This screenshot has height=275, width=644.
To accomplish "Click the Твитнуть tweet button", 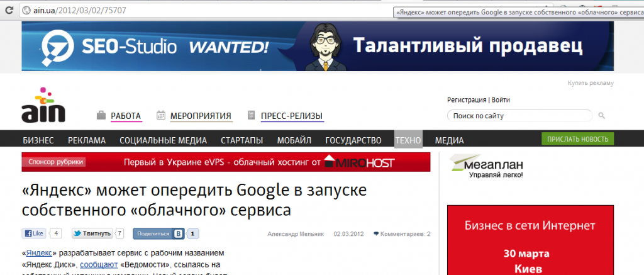I will [x=92, y=233].
